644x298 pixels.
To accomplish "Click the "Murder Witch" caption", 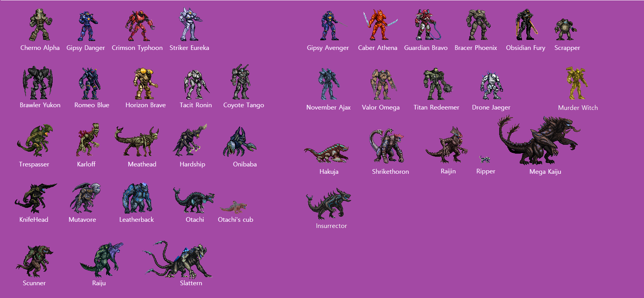I will coord(578,108).
